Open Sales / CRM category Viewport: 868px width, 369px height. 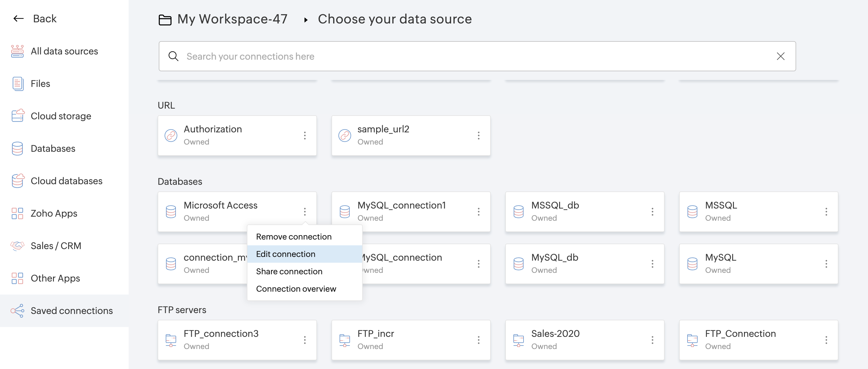(x=56, y=246)
